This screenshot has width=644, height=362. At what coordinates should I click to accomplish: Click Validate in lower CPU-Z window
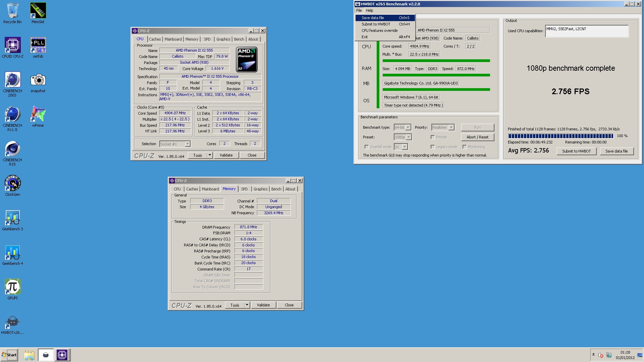click(x=263, y=305)
